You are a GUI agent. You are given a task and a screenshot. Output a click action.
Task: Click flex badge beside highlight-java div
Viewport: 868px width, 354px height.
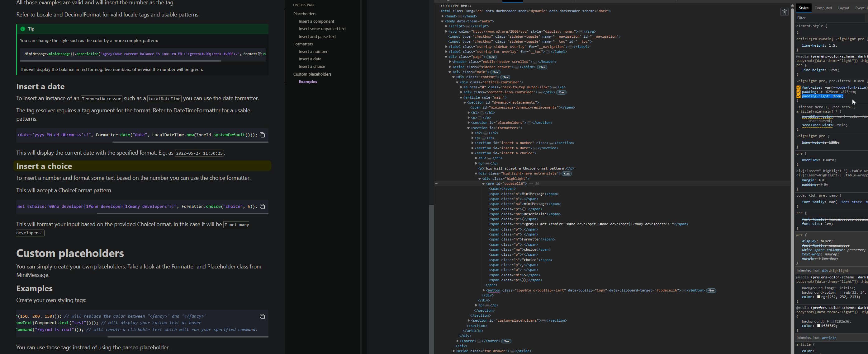[567, 174]
